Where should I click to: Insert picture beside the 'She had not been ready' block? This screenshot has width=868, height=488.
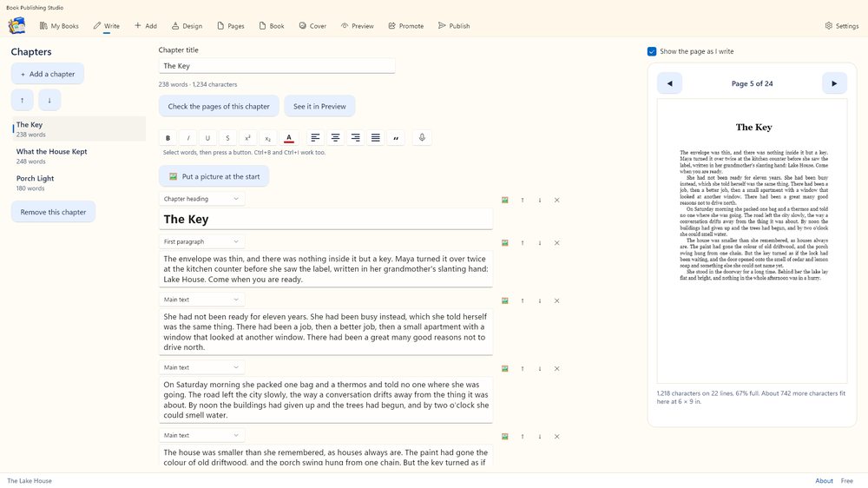point(505,300)
